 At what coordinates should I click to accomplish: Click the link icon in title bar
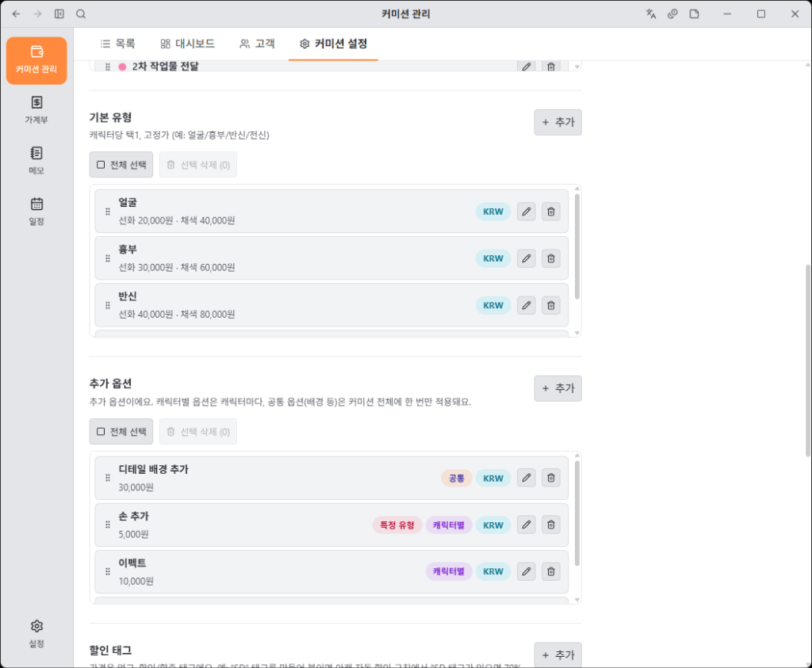pos(672,14)
